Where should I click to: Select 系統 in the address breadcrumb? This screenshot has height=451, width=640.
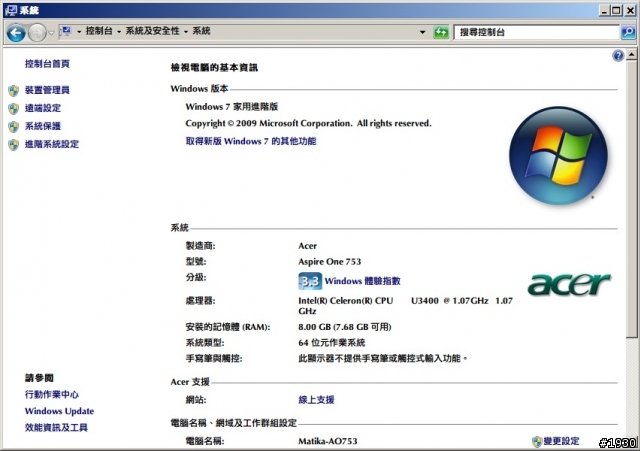pyautogui.click(x=201, y=31)
